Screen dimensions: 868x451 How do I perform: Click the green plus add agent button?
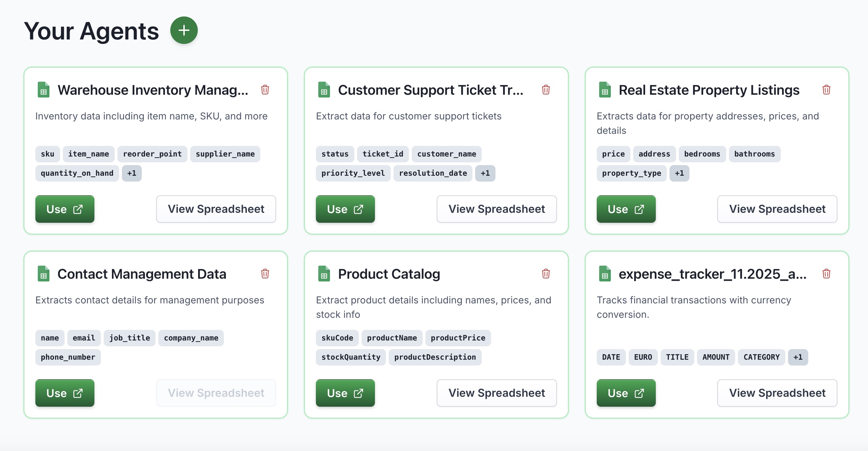tap(184, 30)
